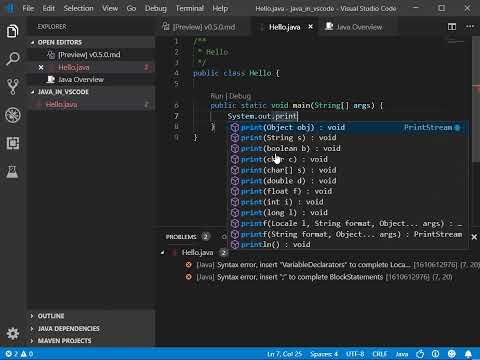Open the Edit menu
480x360 pixels.
coord(49,8)
